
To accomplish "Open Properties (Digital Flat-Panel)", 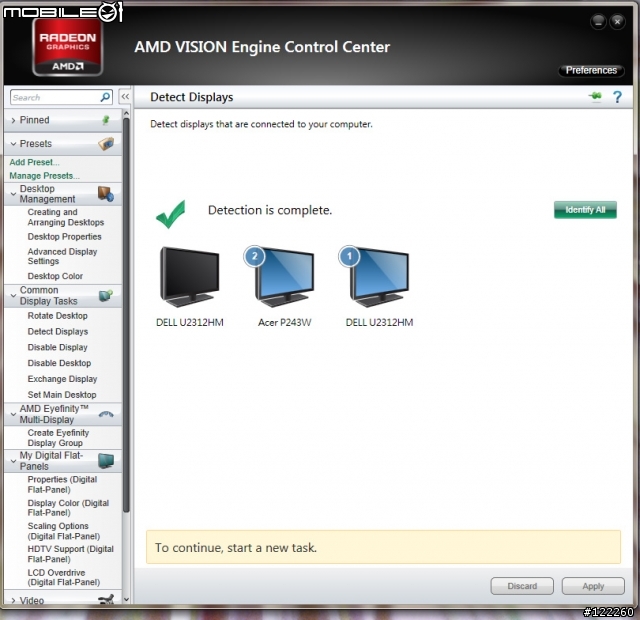I will tap(62, 484).
